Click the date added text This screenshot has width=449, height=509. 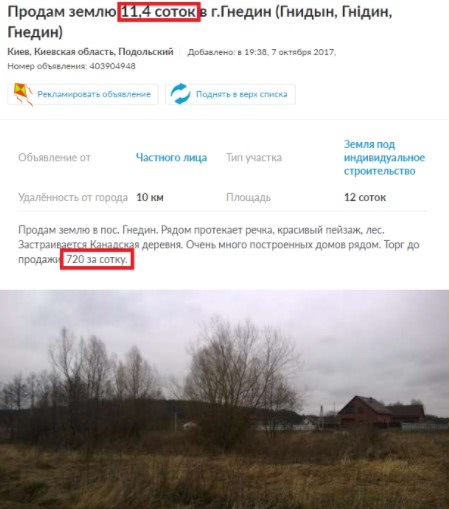(x=262, y=52)
